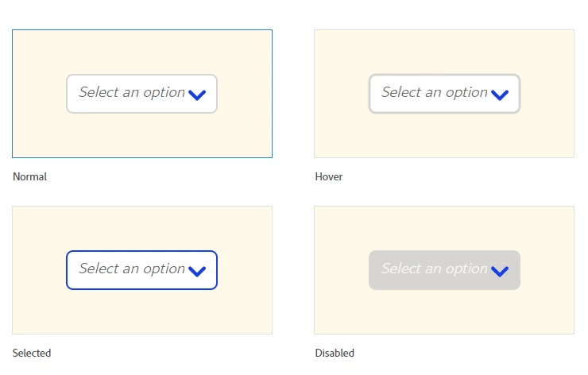Screen dimensions: 588x375
Task: Expand the Hover state select box
Action: [444, 94]
